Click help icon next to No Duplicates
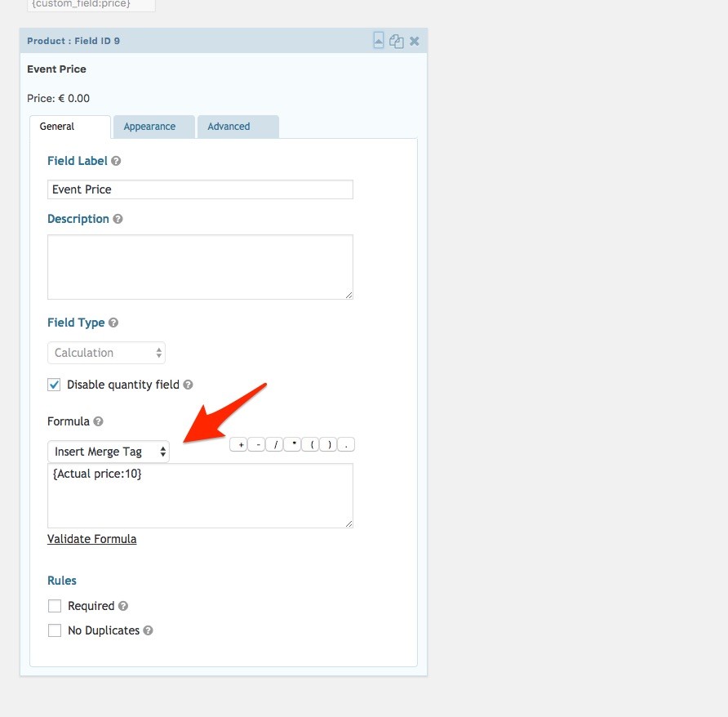 pos(148,630)
